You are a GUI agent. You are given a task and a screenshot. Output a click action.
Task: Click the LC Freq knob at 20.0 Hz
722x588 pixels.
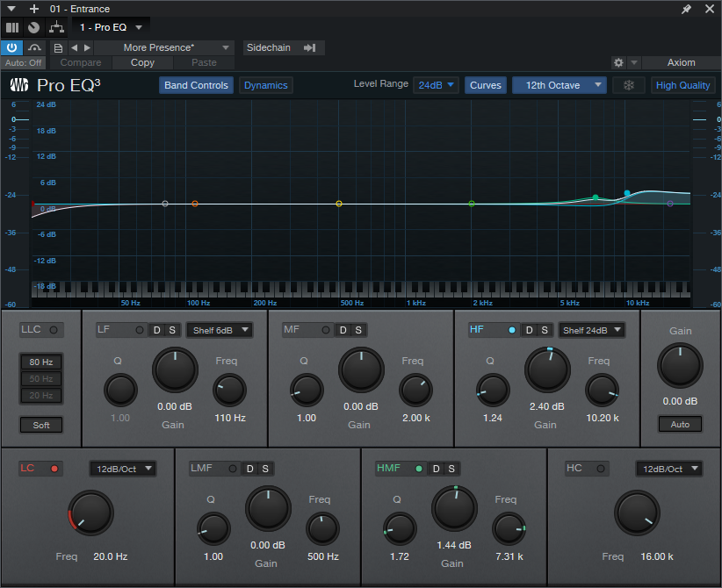coord(90,513)
